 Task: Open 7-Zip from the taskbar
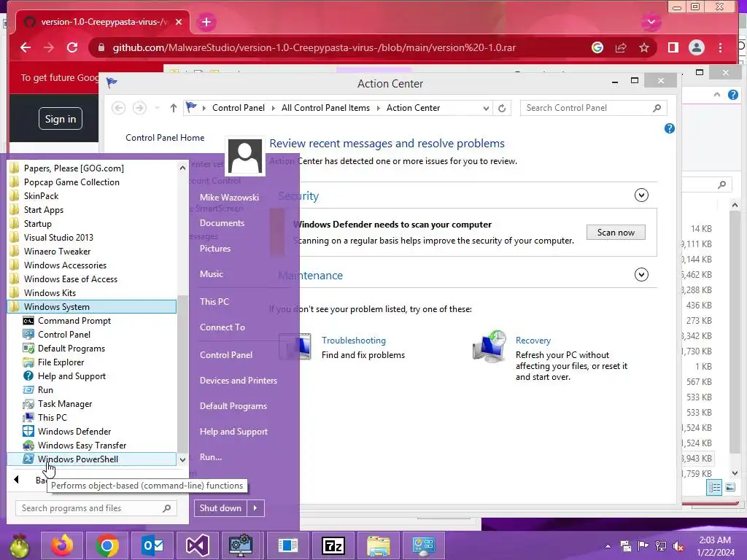pyautogui.click(x=333, y=545)
